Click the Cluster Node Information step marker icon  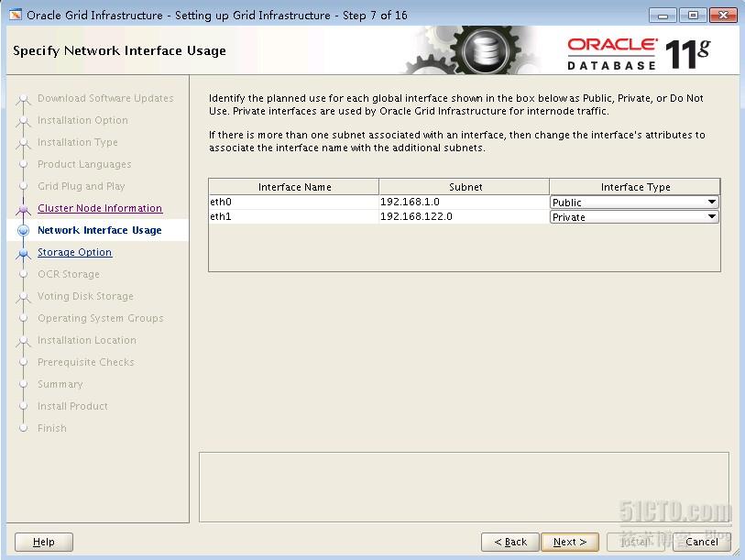point(23,209)
